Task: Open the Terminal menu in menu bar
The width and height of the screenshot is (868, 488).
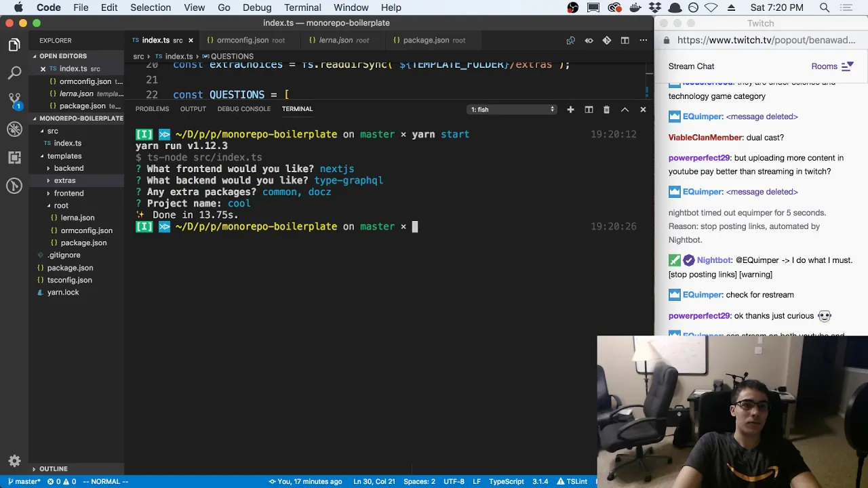Action: [302, 7]
